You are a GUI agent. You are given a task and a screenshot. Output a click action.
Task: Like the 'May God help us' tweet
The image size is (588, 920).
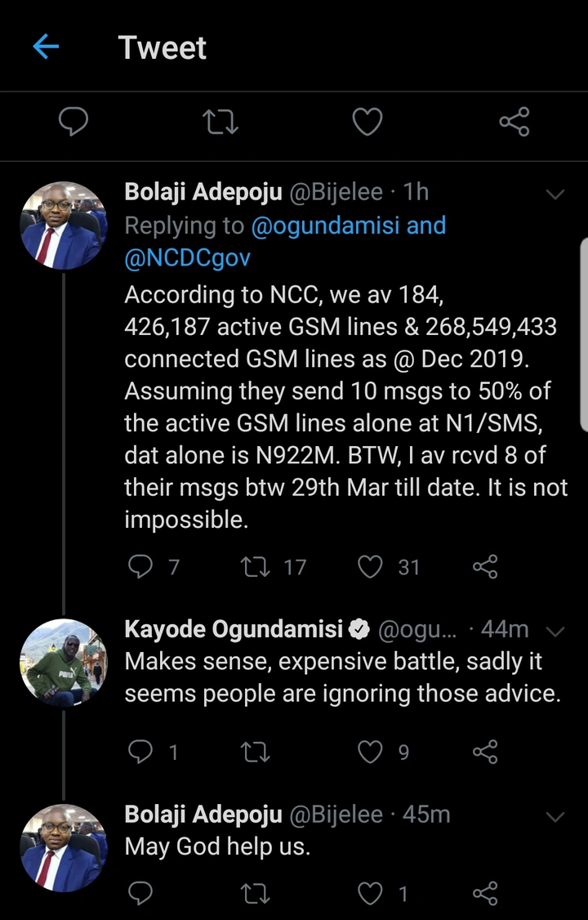pos(371,893)
